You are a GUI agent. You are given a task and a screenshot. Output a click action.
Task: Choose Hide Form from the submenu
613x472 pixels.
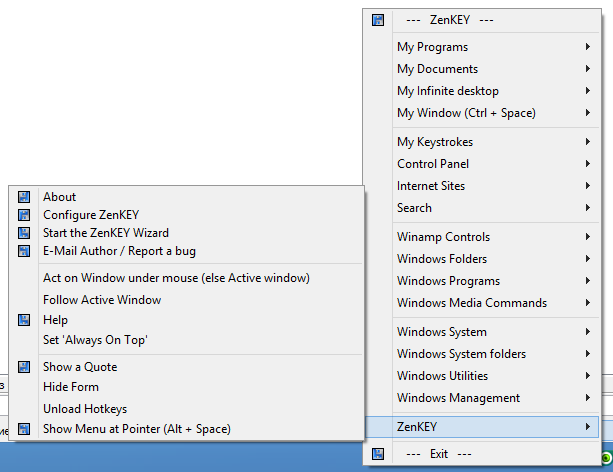tap(71, 387)
